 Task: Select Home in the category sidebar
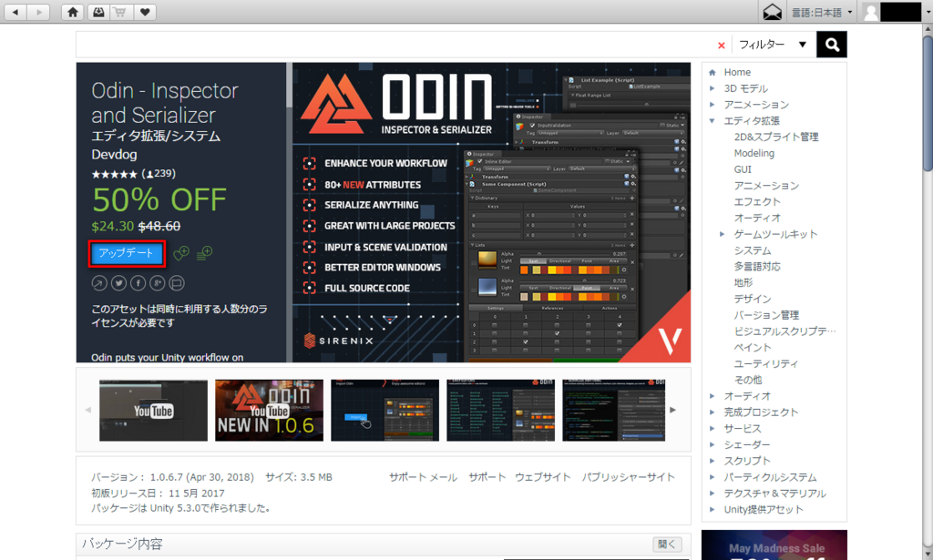[x=736, y=73]
